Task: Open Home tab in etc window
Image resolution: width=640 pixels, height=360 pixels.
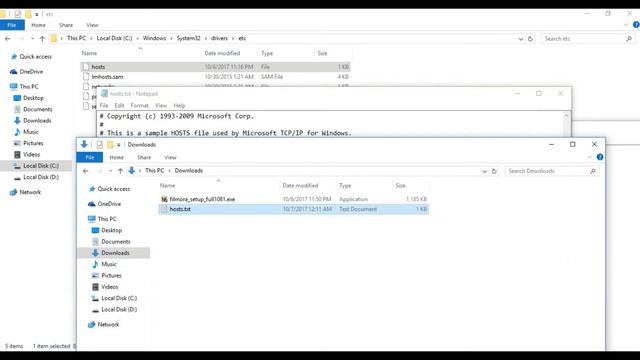Action: (x=38, y=25)
